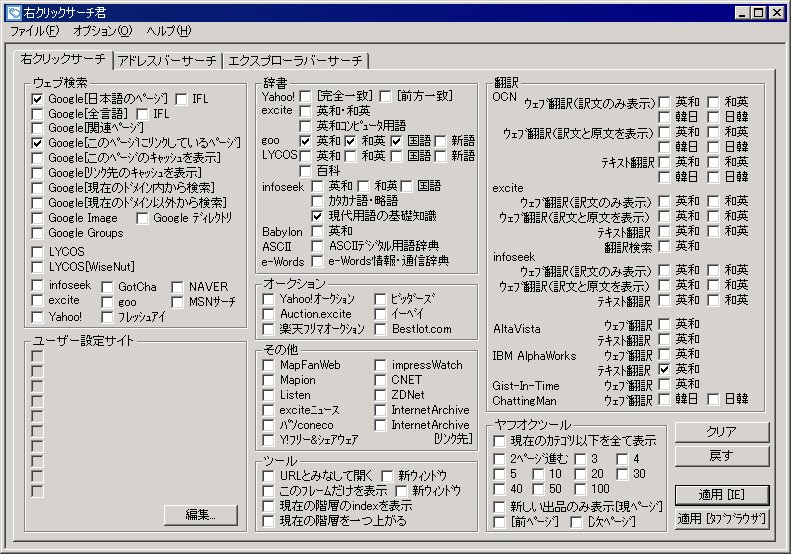The height and width of the screenshot is (554, 791).
Task: Check e-Words情報・通信辞典 option
Action: click(317, 261)
